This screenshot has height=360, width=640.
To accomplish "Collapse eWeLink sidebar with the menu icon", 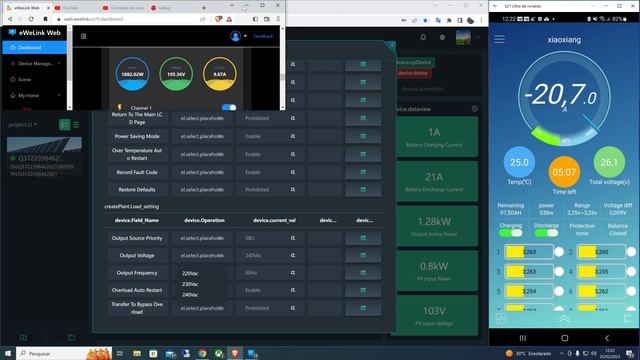I will tap(83, 36).
